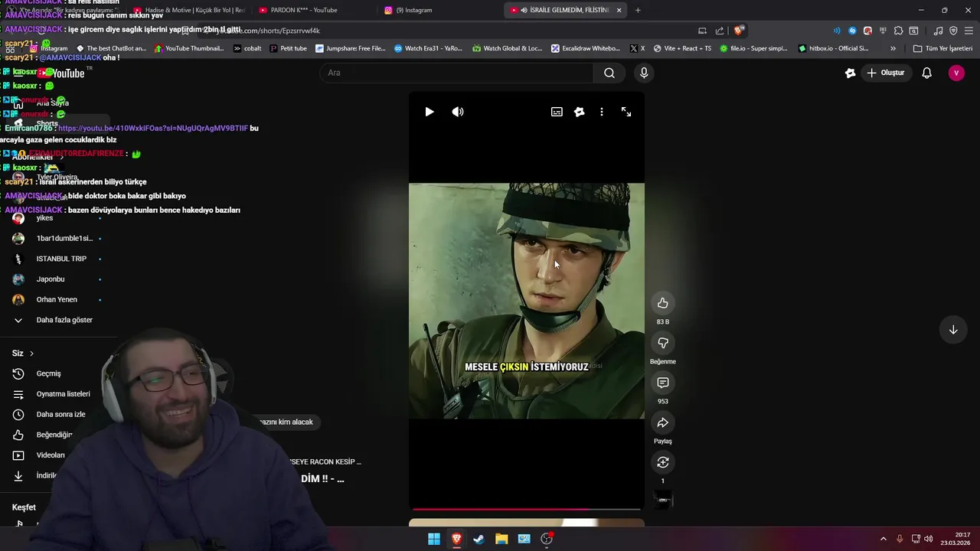The height and width of the screenshot is (551, 980).
Task: Open the 'hitbox.io' bookmark
Action: [833, 48]
